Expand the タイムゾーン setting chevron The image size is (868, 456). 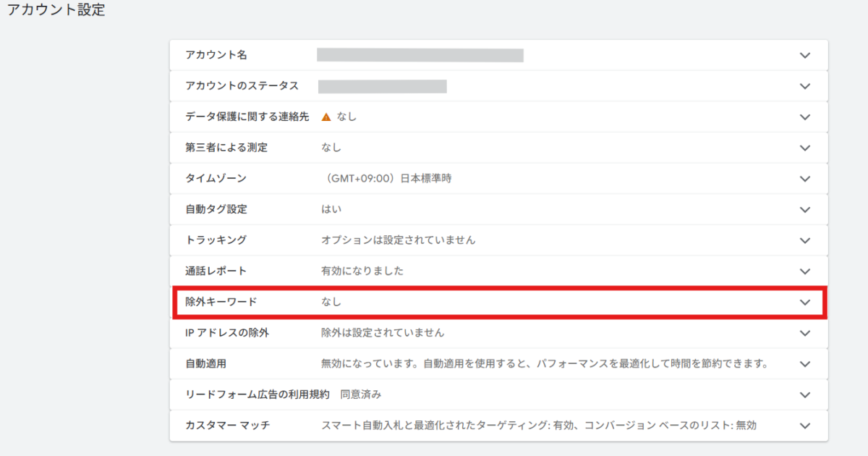coord(805,179)
